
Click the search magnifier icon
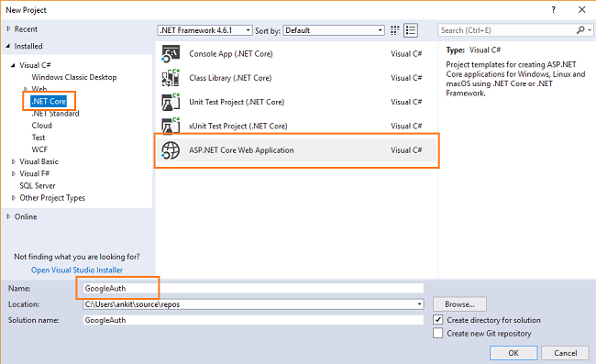pos(580,30)
